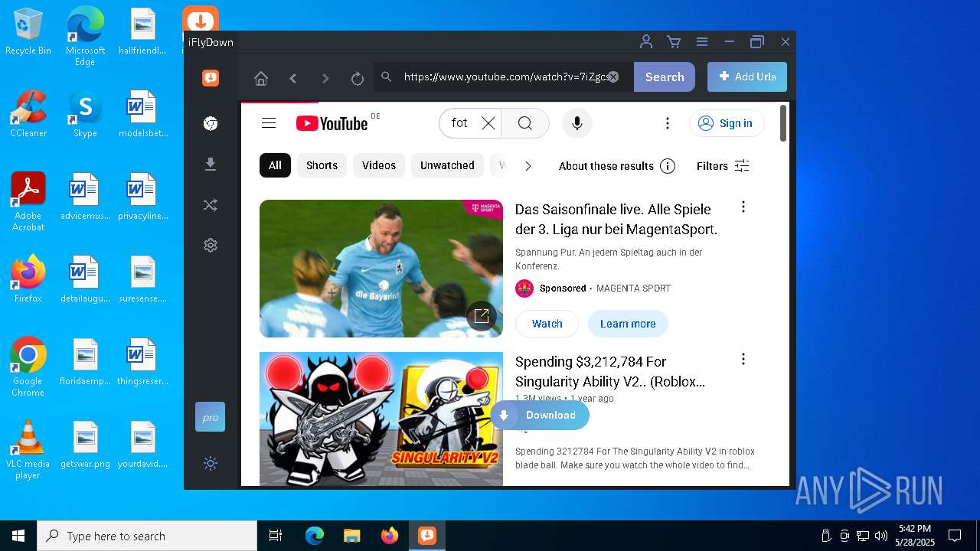
Task: Click the blue Download overlay button
Action: (540, 416)
